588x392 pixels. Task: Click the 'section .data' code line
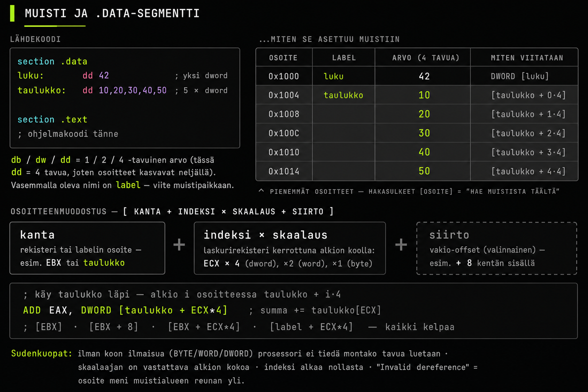point(52,62)
